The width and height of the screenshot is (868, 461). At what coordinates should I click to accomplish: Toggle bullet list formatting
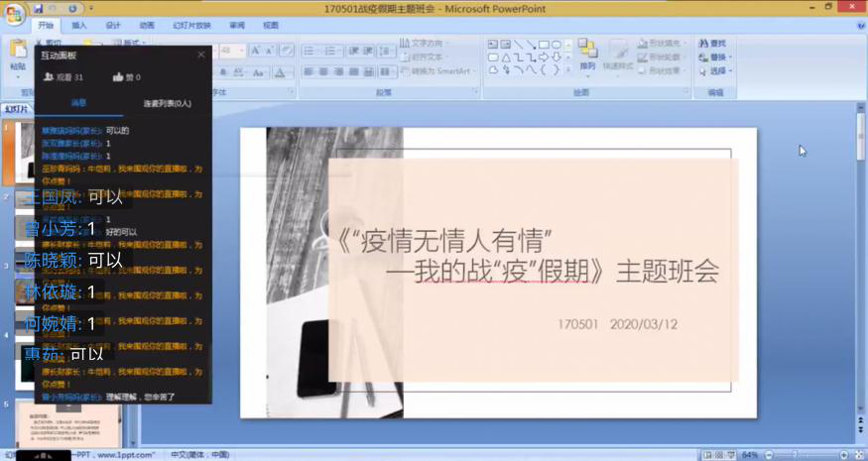[310, 51]
